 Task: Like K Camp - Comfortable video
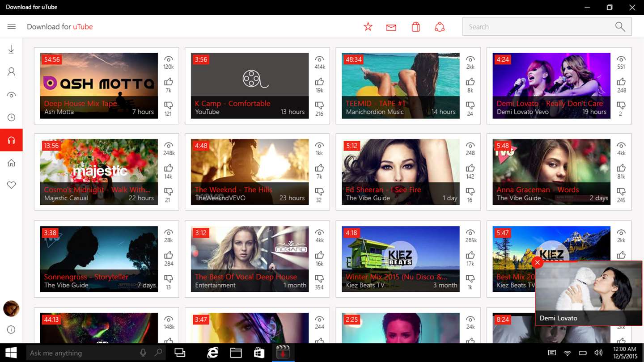pyautogui.click(x=319, y=82)
